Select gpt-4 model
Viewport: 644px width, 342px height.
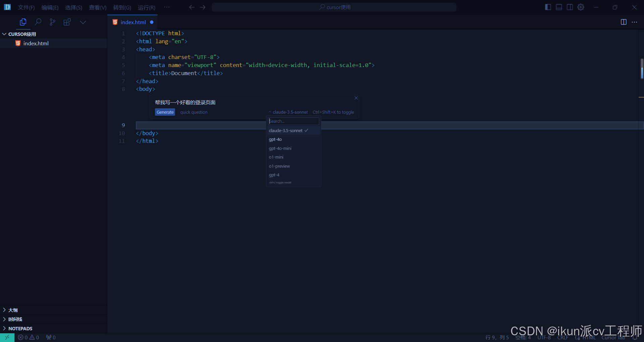click(293, 175)
